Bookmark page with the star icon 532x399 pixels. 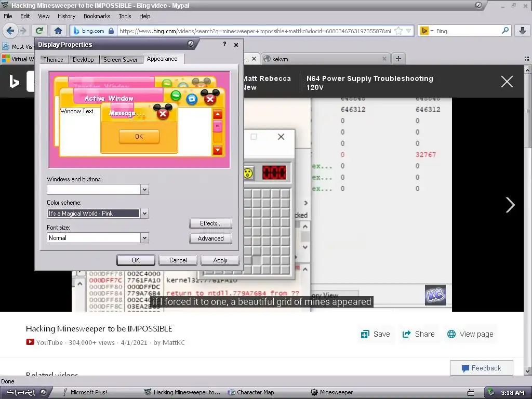[x=398, y=31]
